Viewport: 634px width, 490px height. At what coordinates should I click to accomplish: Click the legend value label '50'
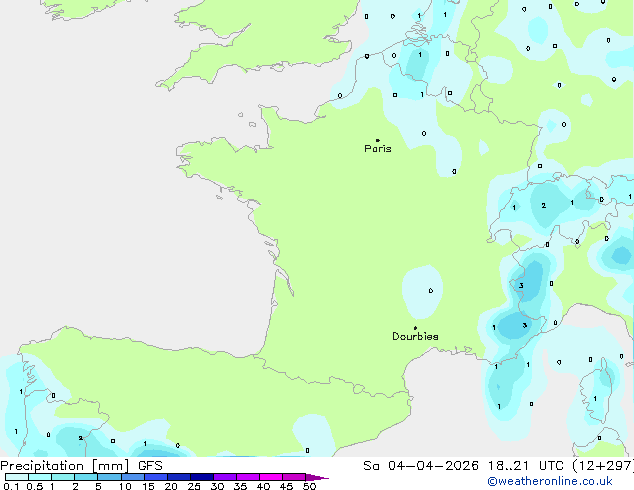pyautogui.click(x=310, y=486)
